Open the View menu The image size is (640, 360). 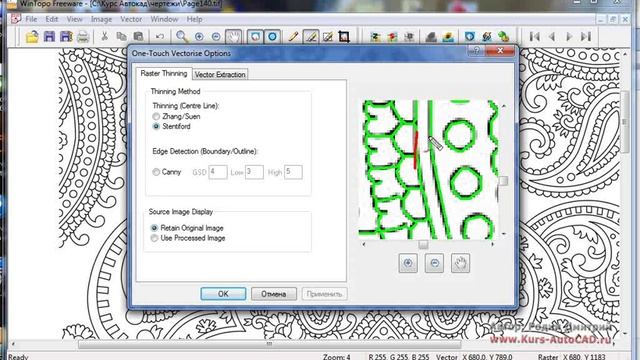tap(74, 19)
